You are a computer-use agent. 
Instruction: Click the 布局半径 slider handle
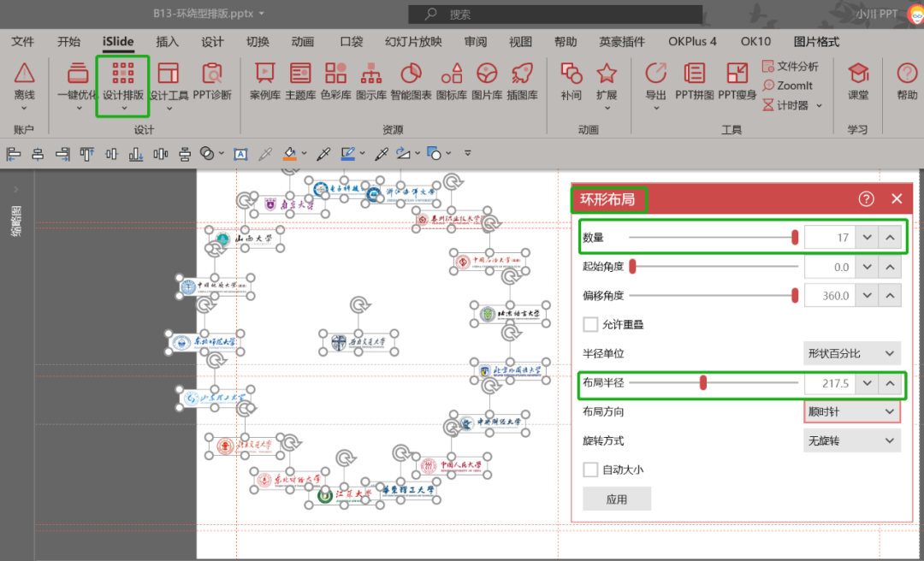703,383
